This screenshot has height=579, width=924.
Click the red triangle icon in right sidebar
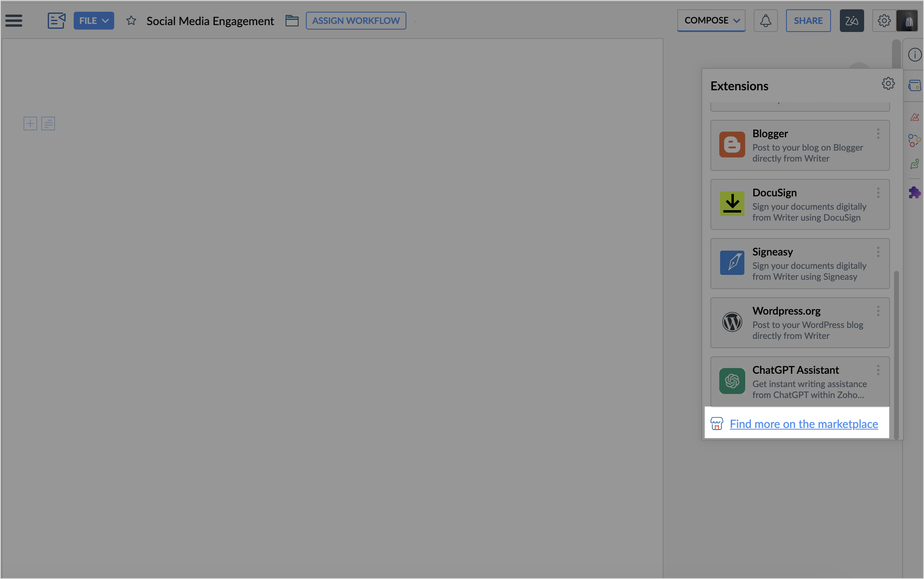(914, 117)
